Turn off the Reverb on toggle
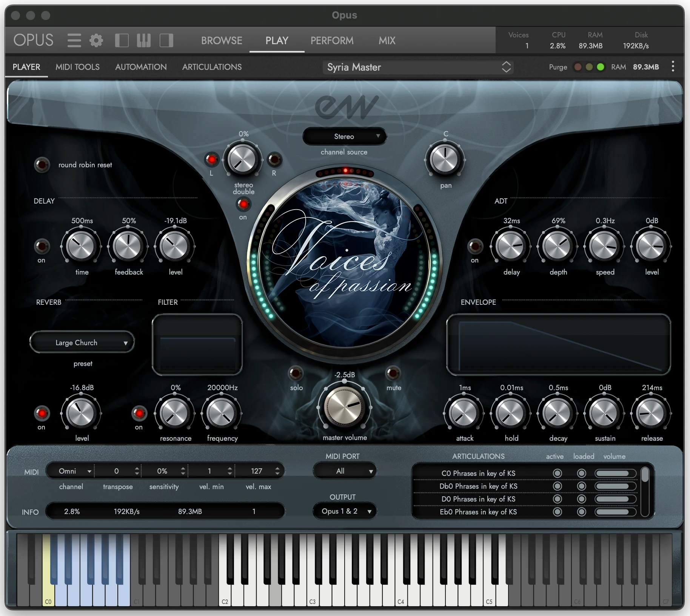The image size is (690, 616). coord(42,413)
